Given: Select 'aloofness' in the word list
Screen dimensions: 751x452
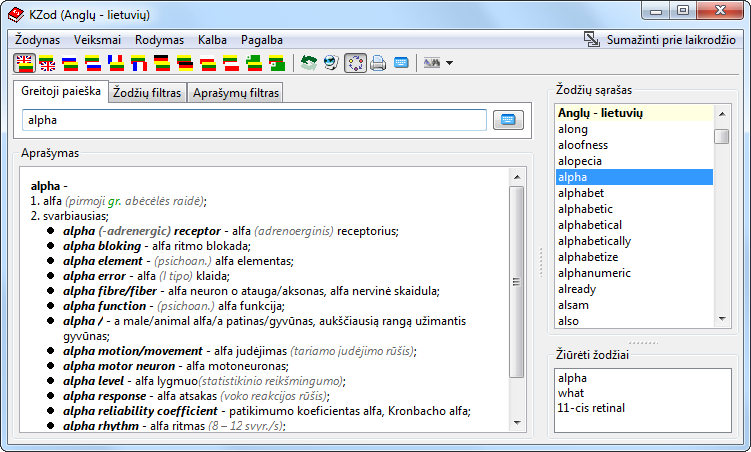Looking at the screenshot, I should [634, 145].
